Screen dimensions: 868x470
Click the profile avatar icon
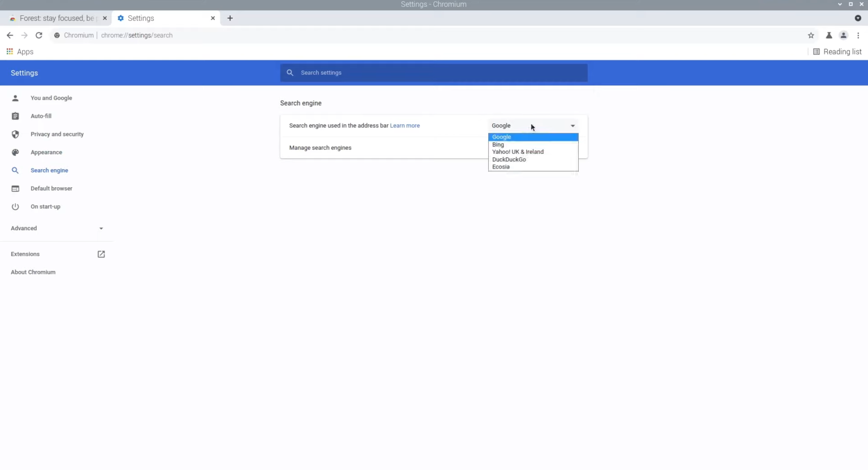[843, 35]
